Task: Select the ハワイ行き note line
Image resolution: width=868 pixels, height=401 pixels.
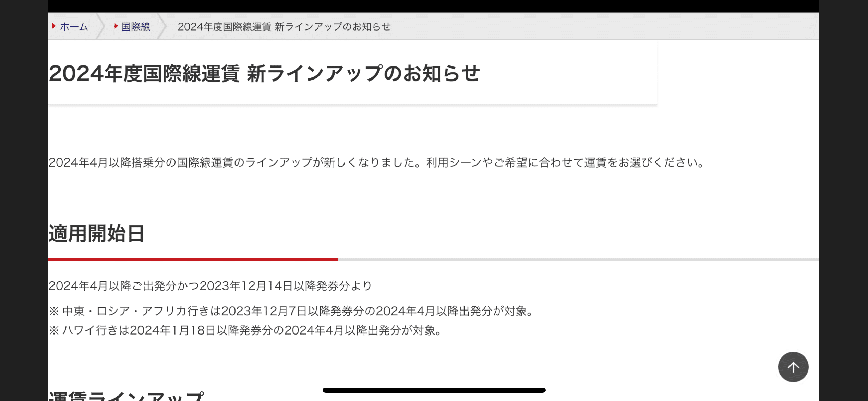Action: pyautogui.click(x=246, y=330)
